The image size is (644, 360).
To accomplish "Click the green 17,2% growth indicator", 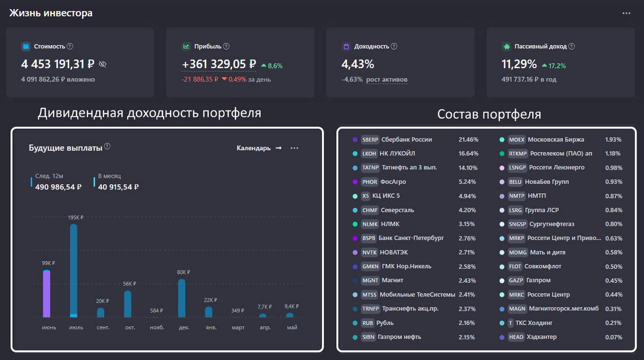I will coord(554,66).
